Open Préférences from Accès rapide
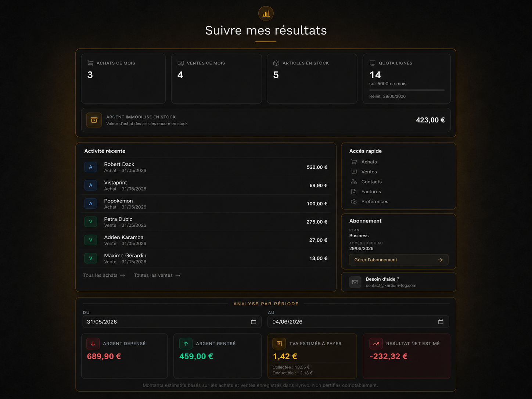Image resolution: width=532 pixels, height=399 pixels. coord(375,202)
